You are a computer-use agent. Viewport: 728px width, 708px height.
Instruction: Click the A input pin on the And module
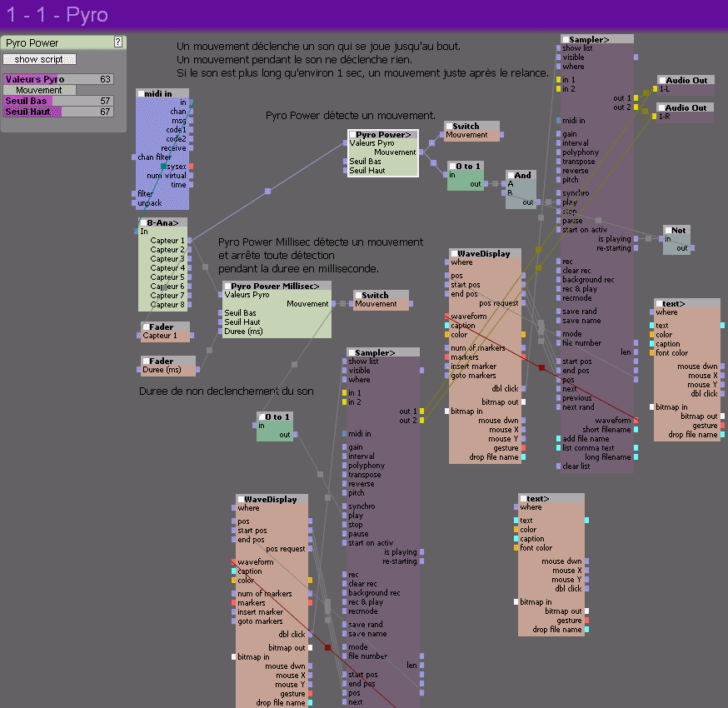(506, 184)
